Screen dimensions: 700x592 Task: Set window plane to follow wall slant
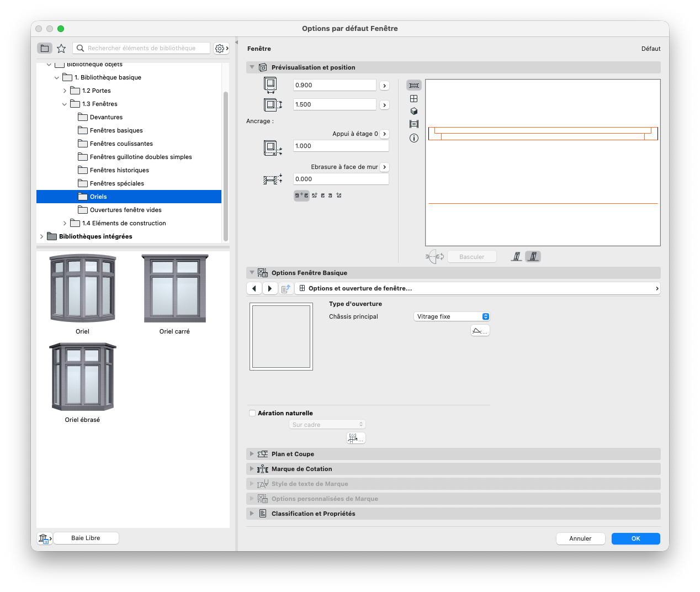click(533, 256)
